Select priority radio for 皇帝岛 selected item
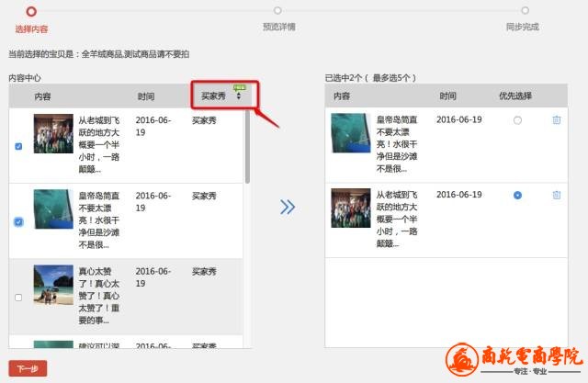Image resolution: width=588 pixels, height=383 pixels. (518, 120)
